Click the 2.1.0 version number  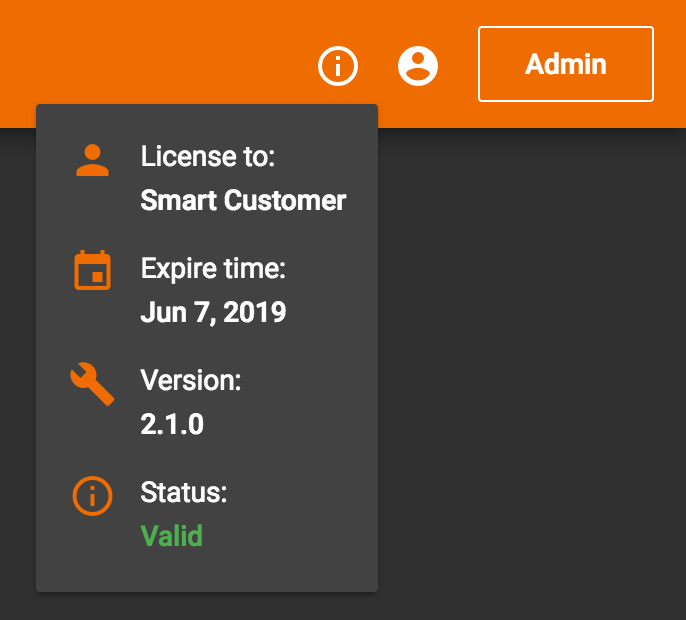click(x=172, y=424)
